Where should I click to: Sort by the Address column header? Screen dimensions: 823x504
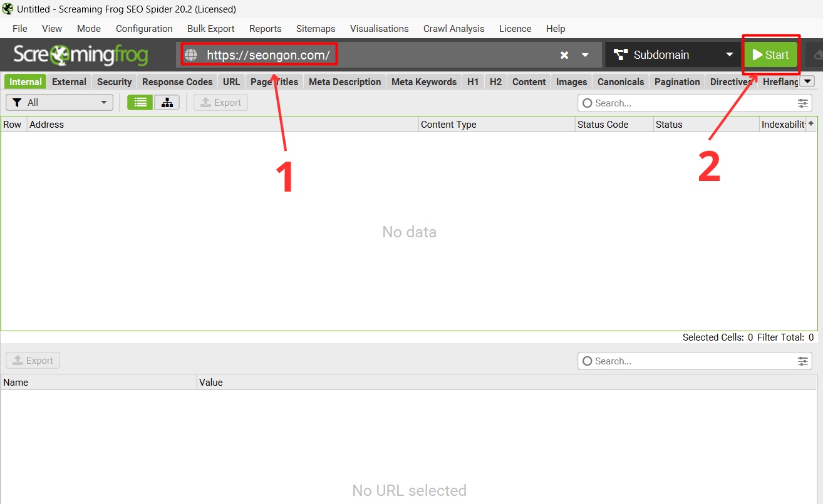click(222, 125)
